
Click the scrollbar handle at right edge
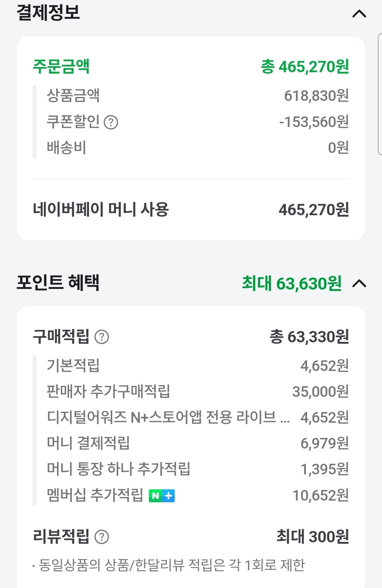click(380, 94)
